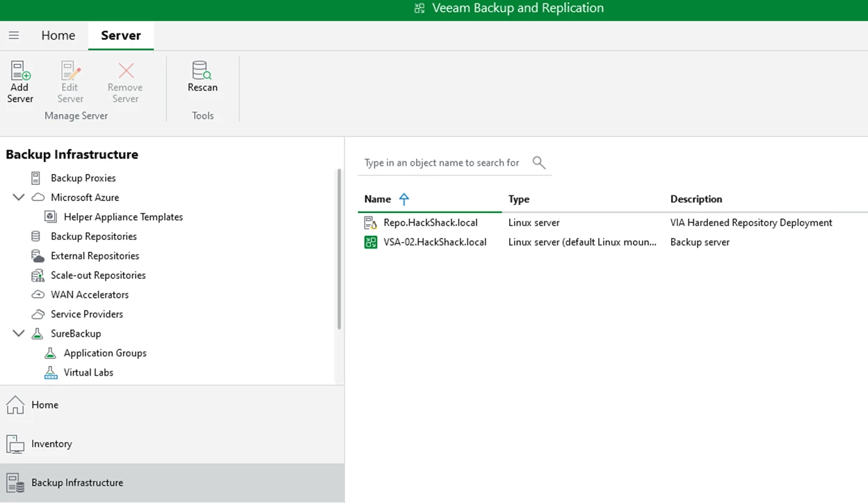The width and height of the screenshot is (868, 503).
Task: Open the hamburger main menu
Action: tap(14, 35)
